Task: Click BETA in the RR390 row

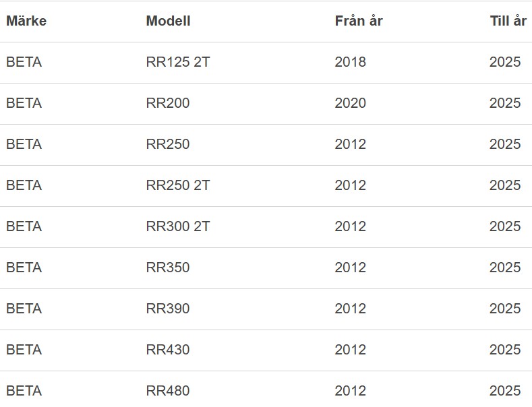Action: (24, 309)
